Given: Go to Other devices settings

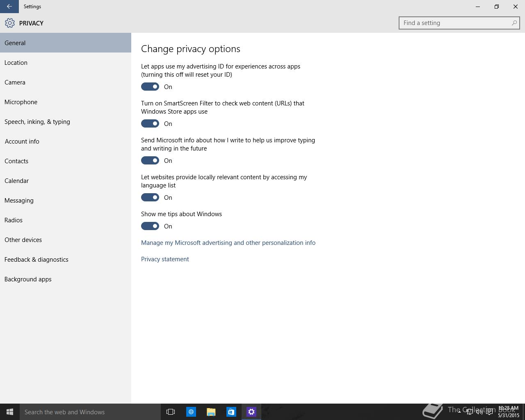Looking at the screenshot, I should click(x=66, y=240).
